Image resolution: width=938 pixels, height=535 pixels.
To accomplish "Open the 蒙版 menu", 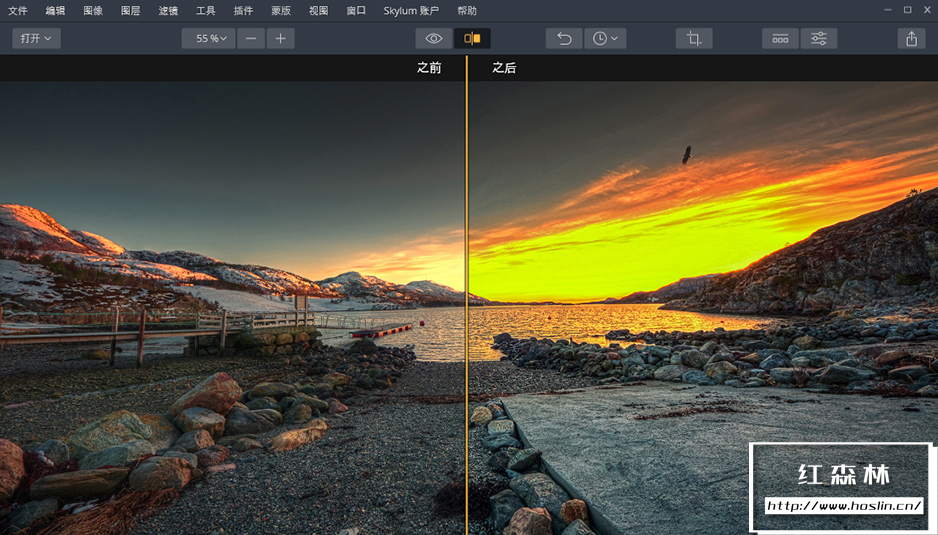I will click(x=281, y=11).
